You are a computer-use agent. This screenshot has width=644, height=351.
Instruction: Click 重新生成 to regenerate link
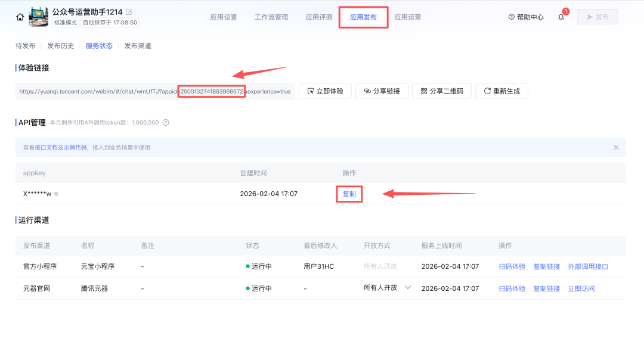[501, 91]
